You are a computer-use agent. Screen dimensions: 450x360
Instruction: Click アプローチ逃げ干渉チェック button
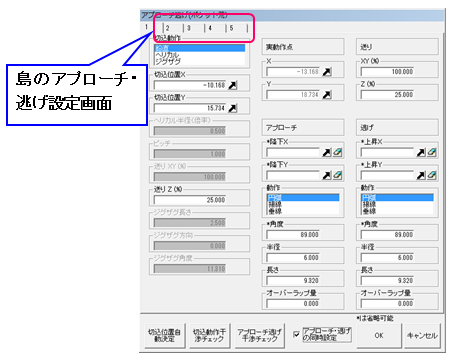pos(259,336)
